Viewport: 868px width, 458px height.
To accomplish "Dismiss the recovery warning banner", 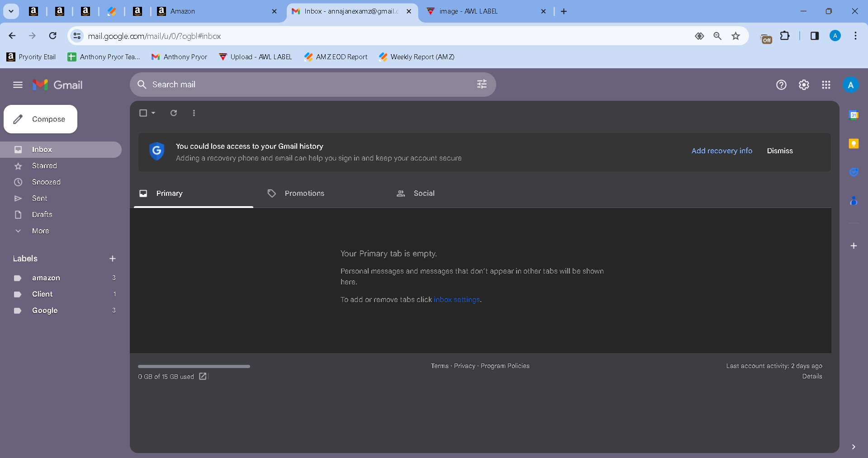I will point(780,151).
